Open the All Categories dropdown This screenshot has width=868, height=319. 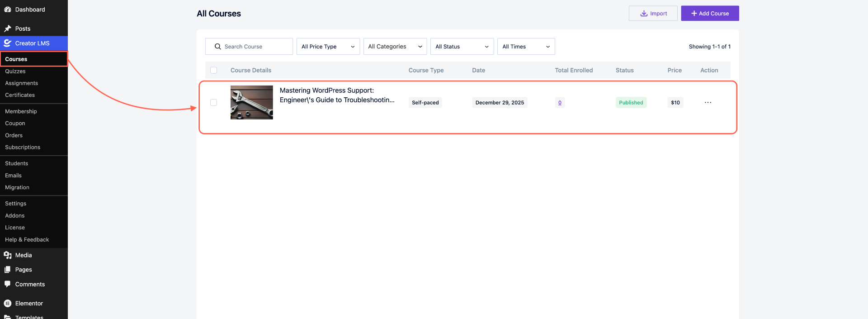[x=395, y=47]
